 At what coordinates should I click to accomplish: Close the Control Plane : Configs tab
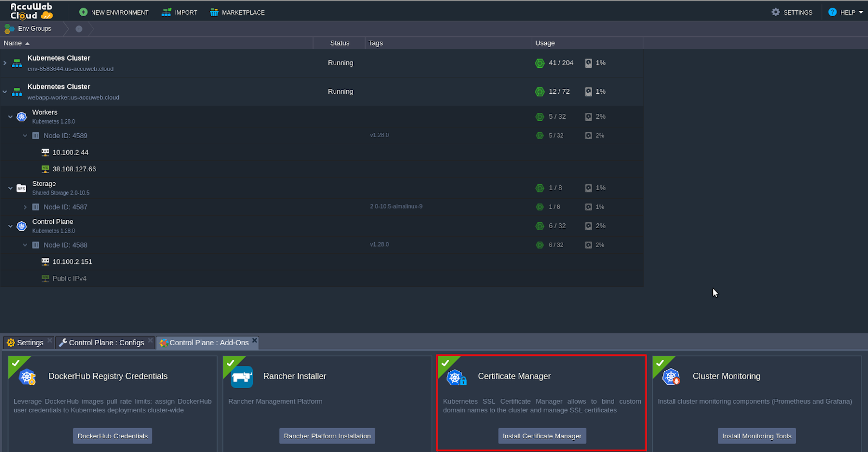[150, 340]
